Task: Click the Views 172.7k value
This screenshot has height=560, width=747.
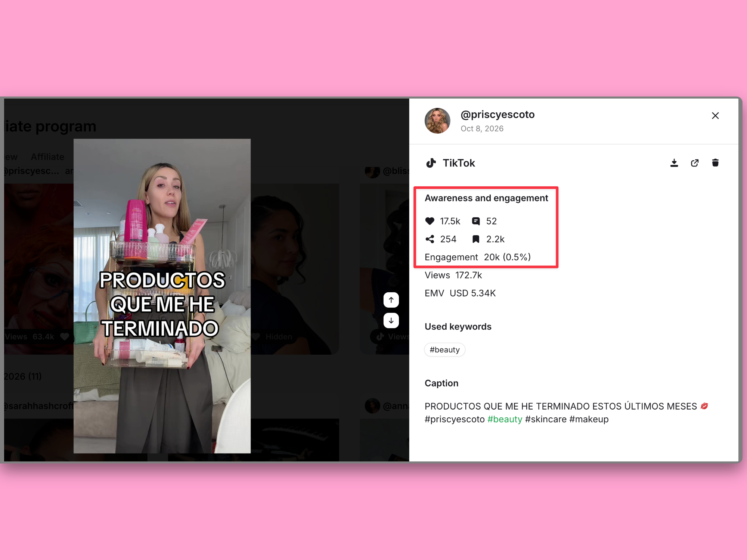Action: 453,275
